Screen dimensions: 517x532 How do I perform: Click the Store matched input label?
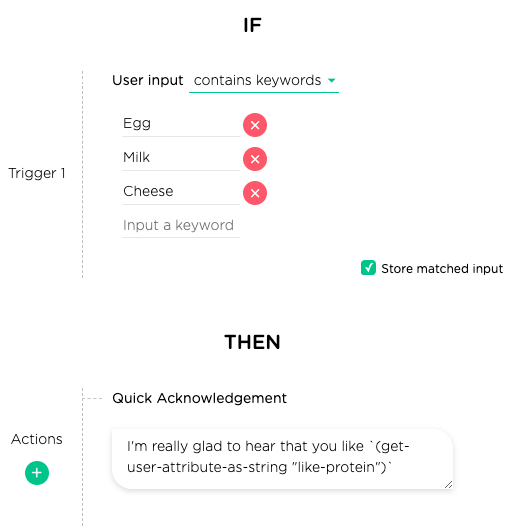pos(442,269)
